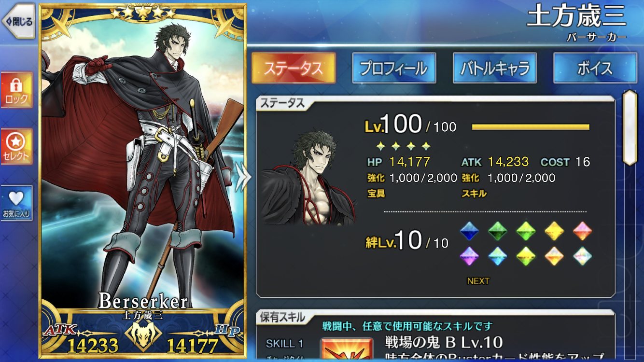The height and width of the screenshot is (362, 644).
Task: Click the 閉じる close button
Action: pyautogui.click(x=18, y=21)
